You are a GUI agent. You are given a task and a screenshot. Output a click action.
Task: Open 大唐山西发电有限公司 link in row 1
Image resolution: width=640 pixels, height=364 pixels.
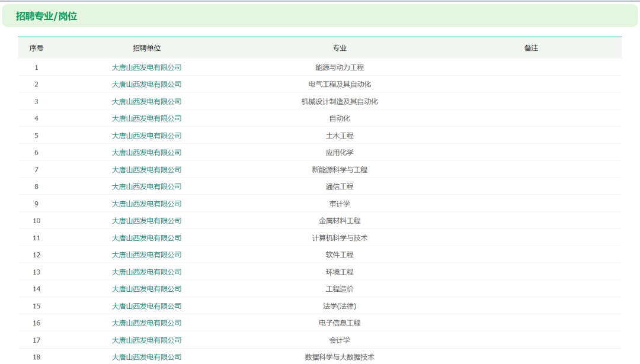[146, 67]
